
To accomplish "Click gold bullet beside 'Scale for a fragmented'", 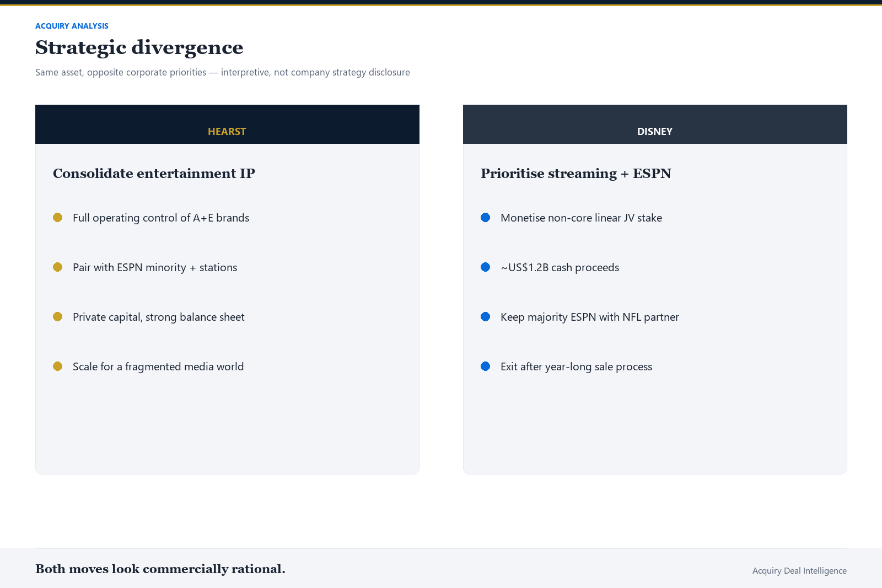I will point(57,366).
